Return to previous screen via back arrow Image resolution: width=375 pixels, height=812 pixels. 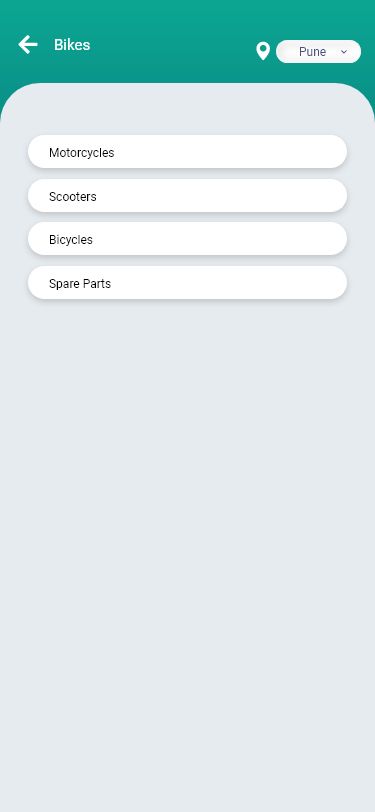28,45
